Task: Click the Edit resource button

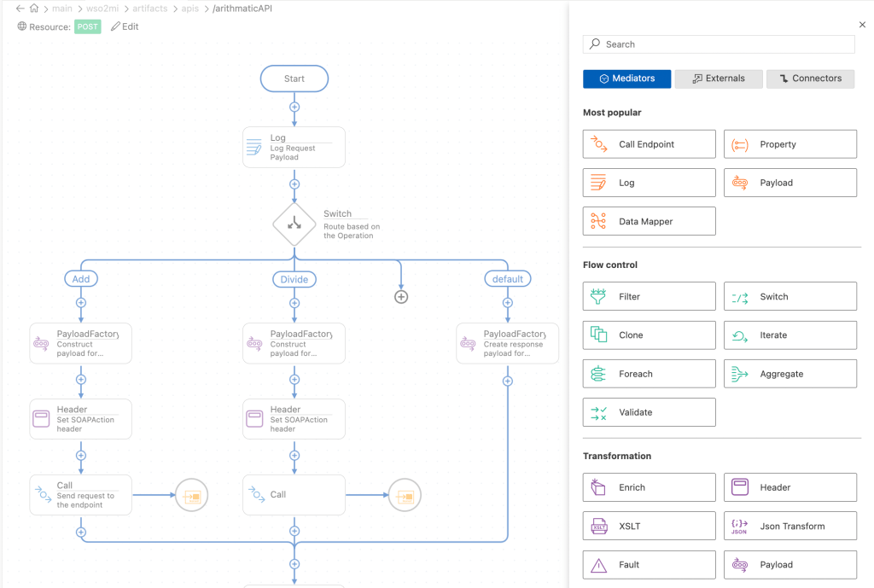Action: pyautogui.click(x=125, y=26)
